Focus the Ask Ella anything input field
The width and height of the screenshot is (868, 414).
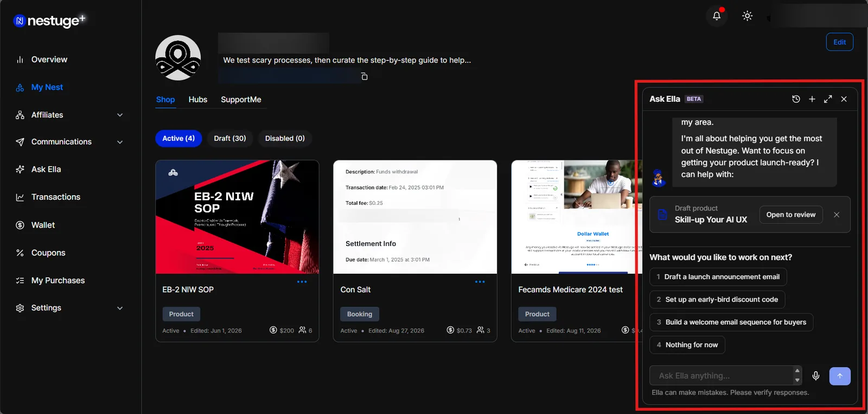pos(725,376)
